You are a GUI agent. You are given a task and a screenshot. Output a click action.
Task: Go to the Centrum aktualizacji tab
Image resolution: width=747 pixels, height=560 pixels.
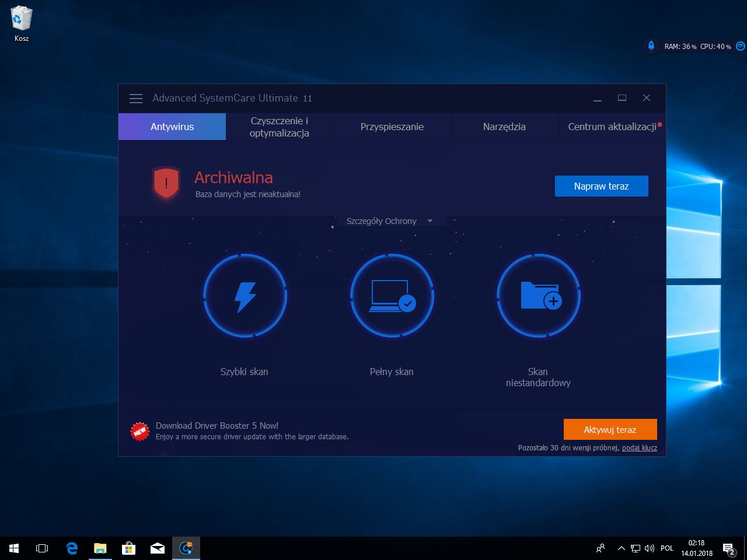(612, 127)
